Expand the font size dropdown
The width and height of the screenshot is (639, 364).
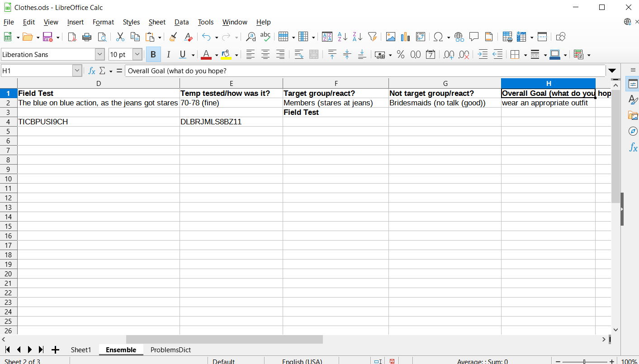coord(137,55)
